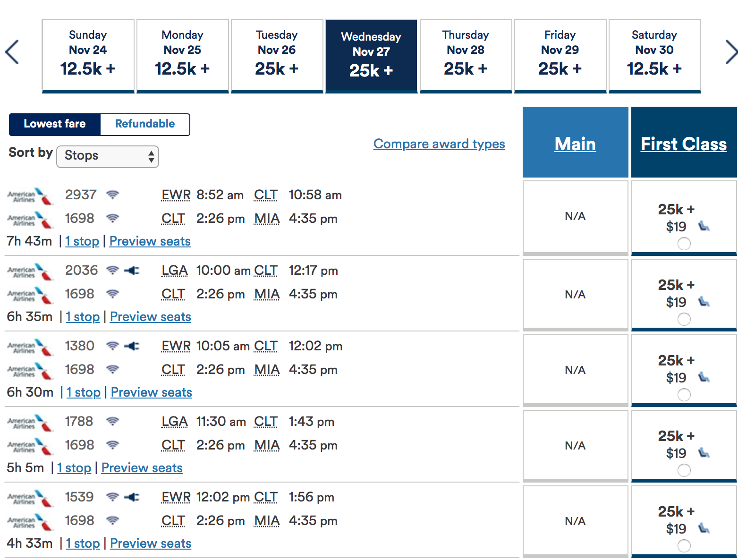Open the Sort by Stops dropdown

coord(108,156)
